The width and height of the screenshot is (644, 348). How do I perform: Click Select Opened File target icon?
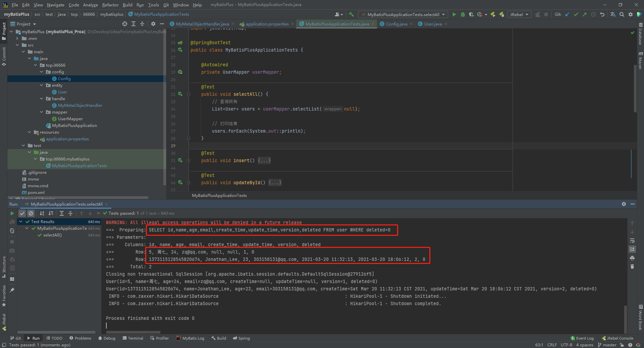click(x=125, y=24)
